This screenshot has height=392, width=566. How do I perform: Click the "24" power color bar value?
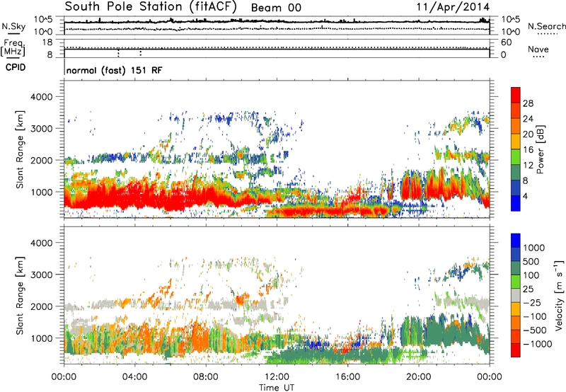point(528,119)
